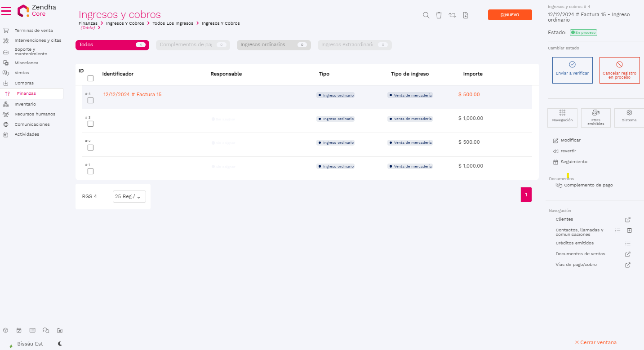Screen dimensions: 644x350
Task: Click the refresh arrows icon in toolbar
Action: [453, 15]
